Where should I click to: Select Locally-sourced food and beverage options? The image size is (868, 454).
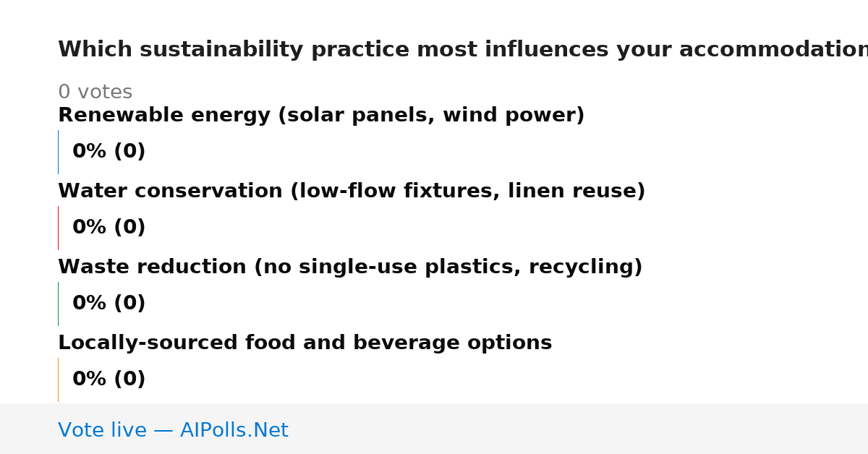click(305, 343)
